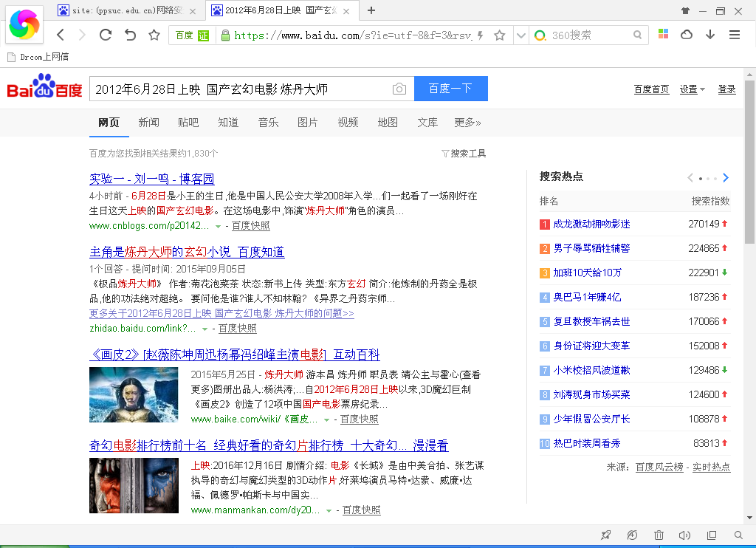The height and width of the screenshot is (548, 756).
Task: Click the lightning speed-mode icon in the address bar
Action: tap(480, 35)
